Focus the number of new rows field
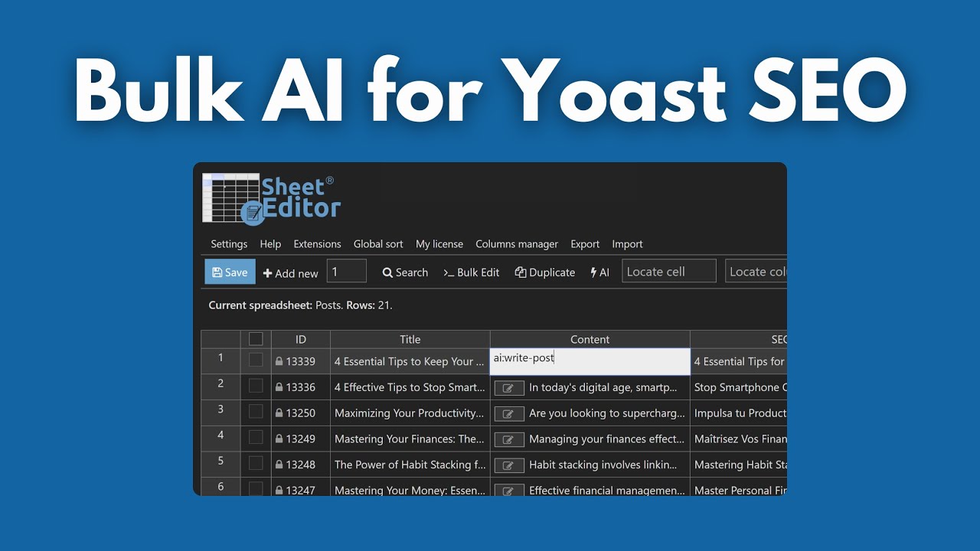 (x=347, y=272)
